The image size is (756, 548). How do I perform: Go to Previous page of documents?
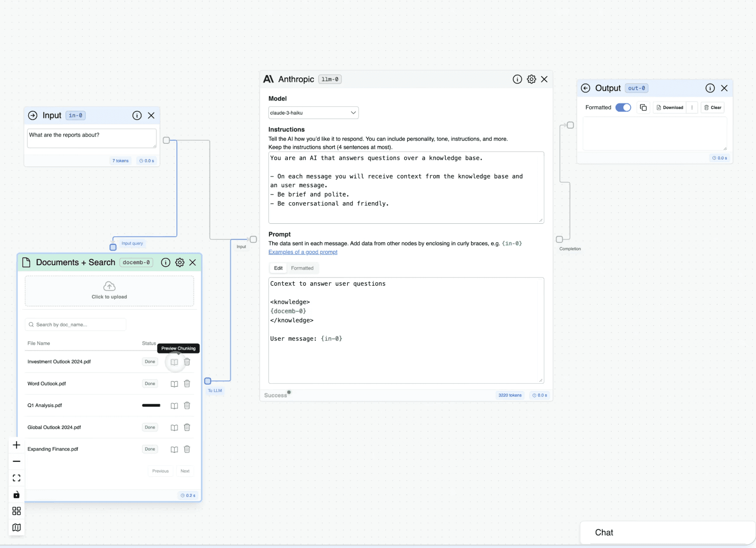160,471
